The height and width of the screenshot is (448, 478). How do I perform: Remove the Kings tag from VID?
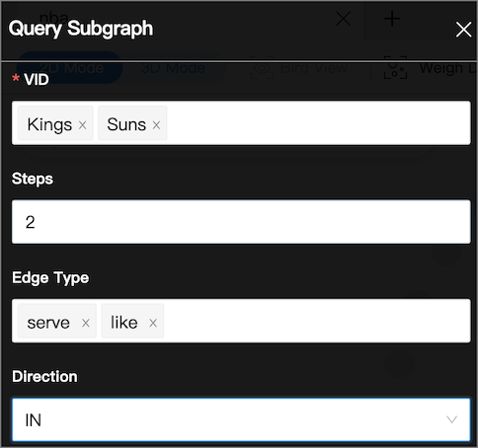click(83, 125)
